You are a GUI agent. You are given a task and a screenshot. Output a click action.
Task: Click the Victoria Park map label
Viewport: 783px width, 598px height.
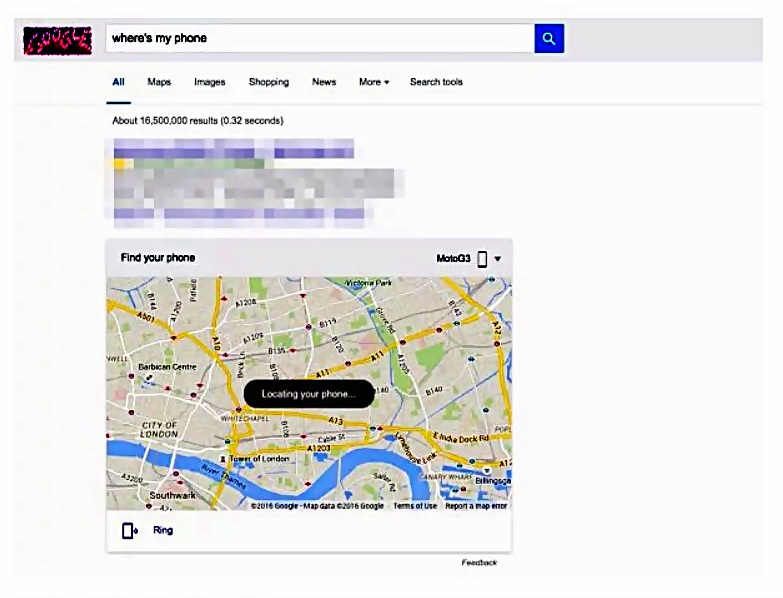coord(369,283)
